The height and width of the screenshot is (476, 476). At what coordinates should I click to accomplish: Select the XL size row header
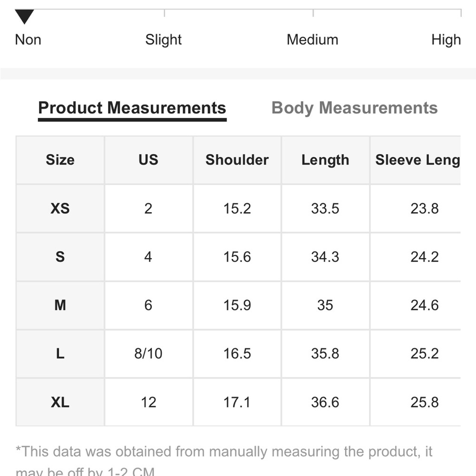tap(60, 402)
